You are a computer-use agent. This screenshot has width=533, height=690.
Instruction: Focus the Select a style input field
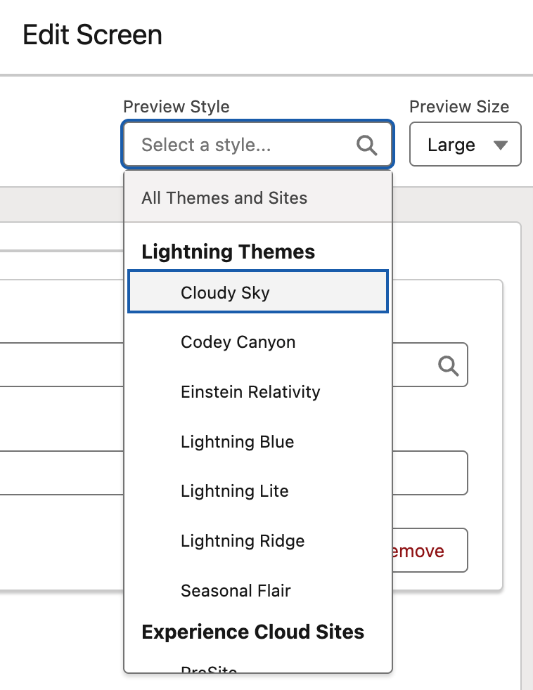click(257, 144)
